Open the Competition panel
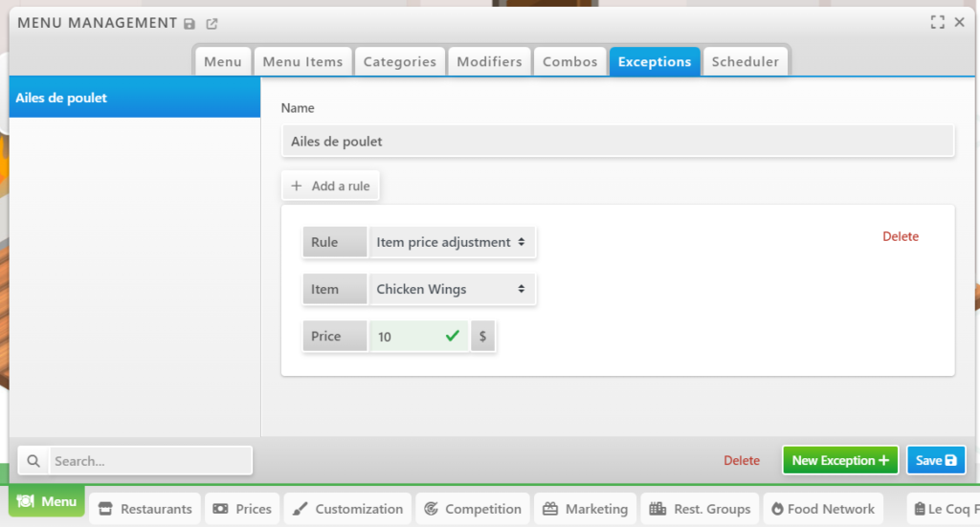 tap(473, 509)
